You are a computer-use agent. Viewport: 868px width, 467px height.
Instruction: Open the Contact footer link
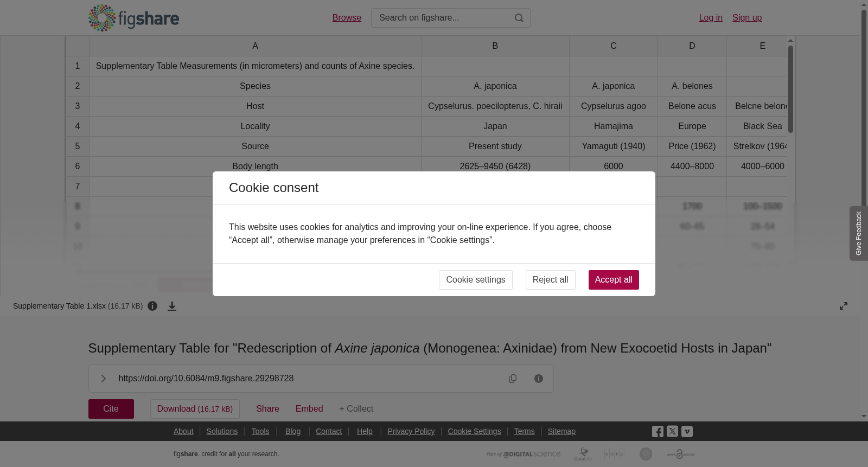[329, 431]
